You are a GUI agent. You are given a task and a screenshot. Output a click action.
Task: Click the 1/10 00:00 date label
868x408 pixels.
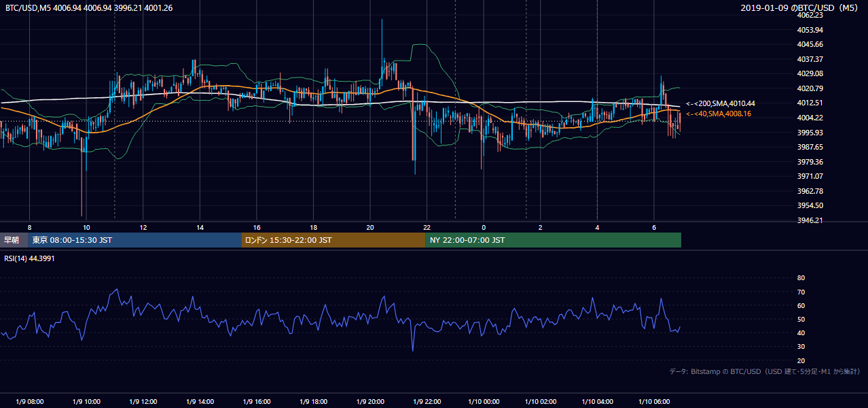(484, 401)
